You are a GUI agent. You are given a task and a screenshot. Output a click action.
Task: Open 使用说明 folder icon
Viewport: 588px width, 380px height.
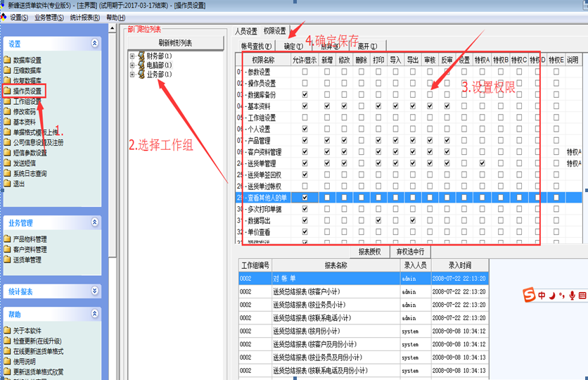(x=8, y=362)
